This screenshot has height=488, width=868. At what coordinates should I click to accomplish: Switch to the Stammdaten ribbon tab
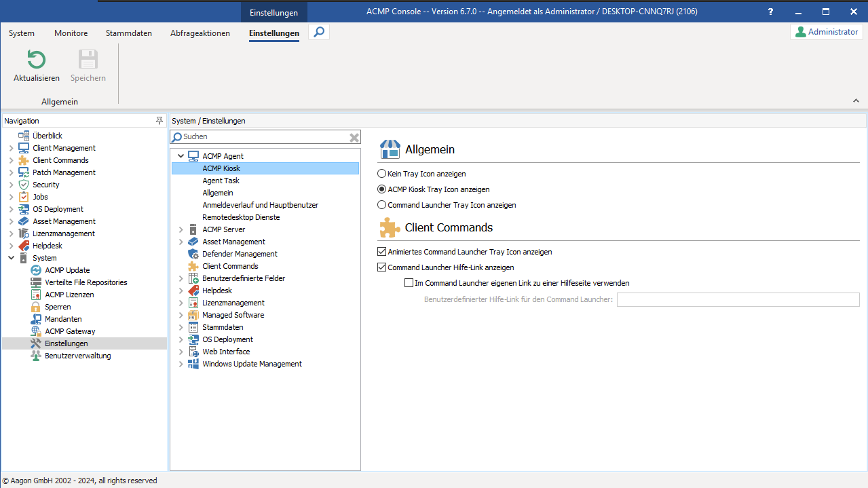129,33
